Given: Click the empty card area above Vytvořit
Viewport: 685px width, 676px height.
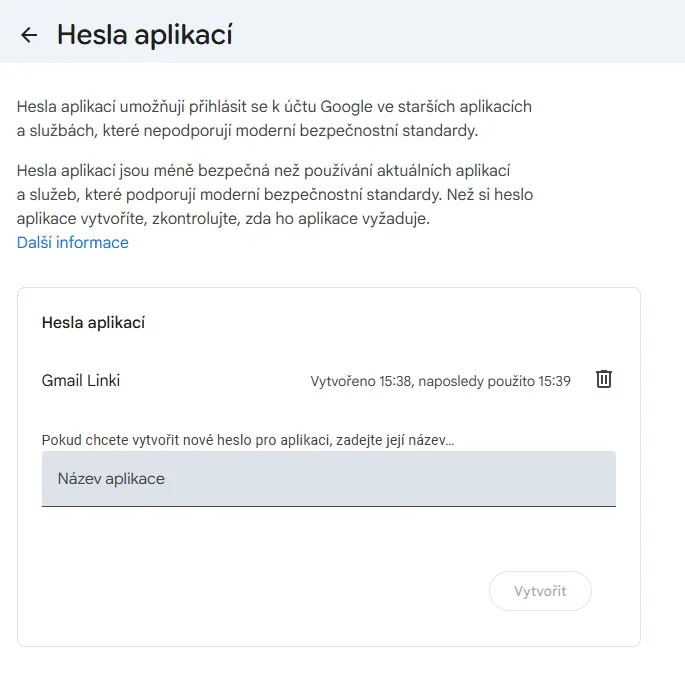Looking at the screenshot, I should click(x=329, y=538).
